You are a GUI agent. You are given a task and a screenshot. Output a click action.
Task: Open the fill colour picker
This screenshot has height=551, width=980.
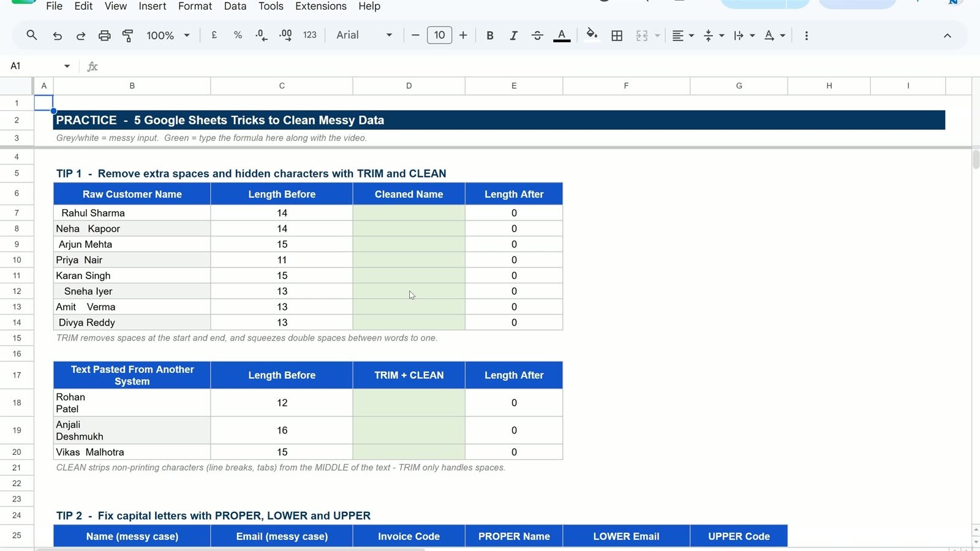click(592, 34)
